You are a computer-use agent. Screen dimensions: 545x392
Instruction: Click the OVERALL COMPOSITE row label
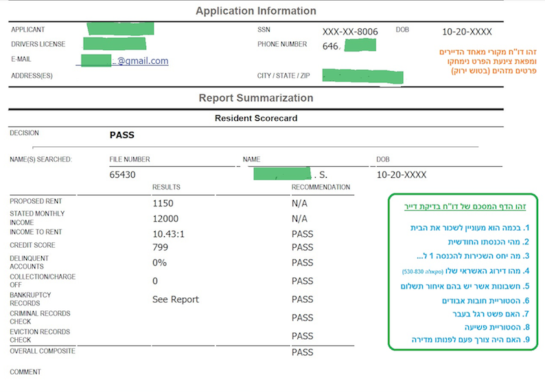[43, 351]
